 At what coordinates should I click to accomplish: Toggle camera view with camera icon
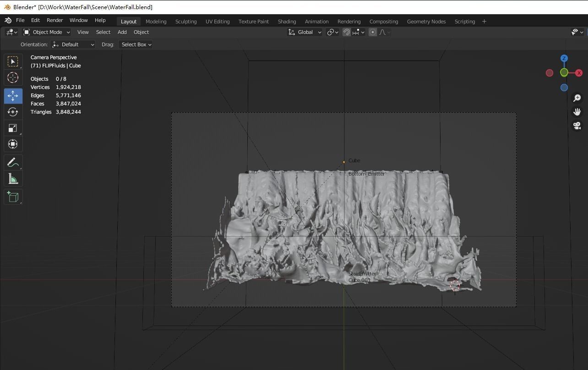[x=577, y=126]
